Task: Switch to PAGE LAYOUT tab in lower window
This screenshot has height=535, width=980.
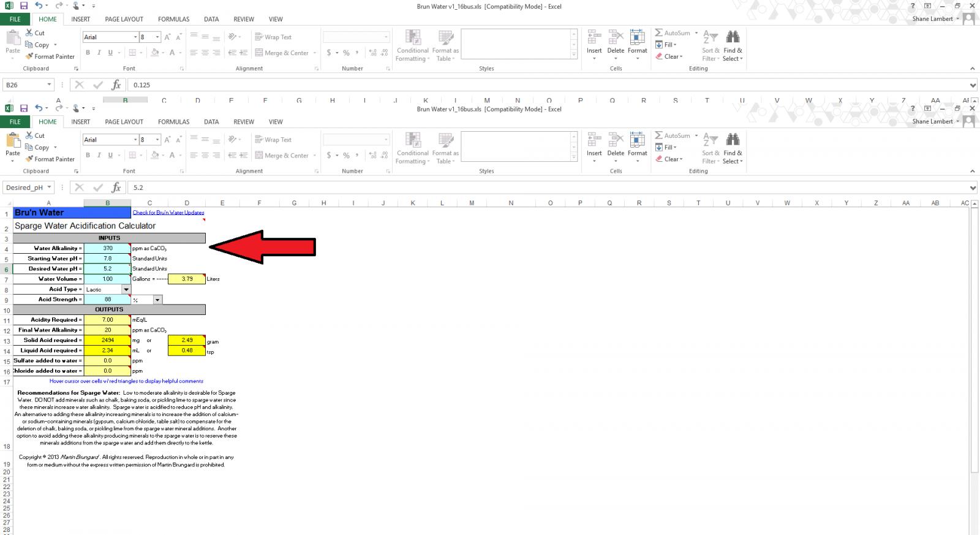Action: tap(124, 122)
